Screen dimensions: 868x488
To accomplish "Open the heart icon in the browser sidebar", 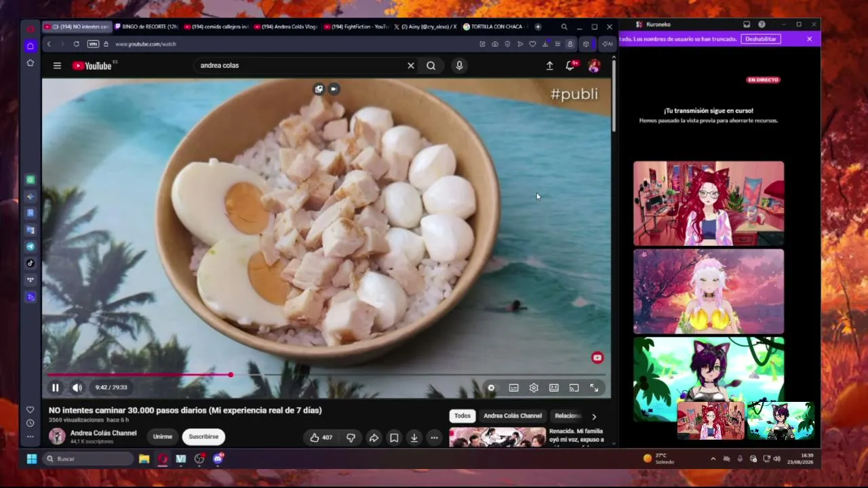I will [x=31, y=410].
